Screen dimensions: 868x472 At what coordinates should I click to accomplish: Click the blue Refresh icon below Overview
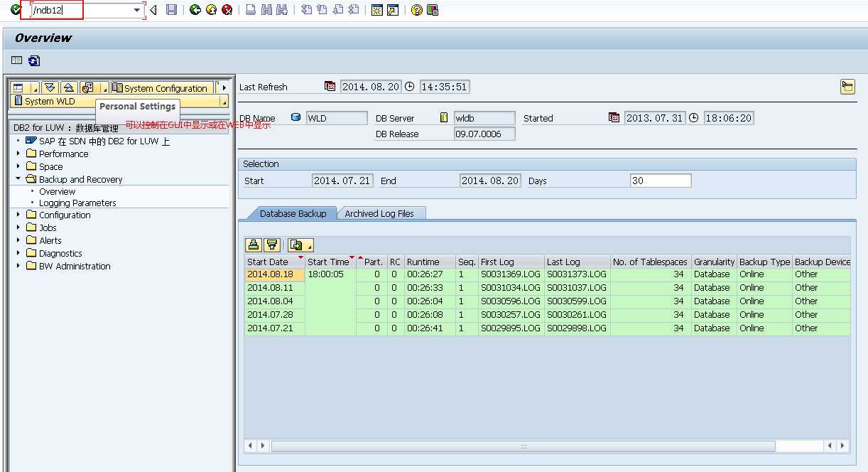tap(33, 61)
